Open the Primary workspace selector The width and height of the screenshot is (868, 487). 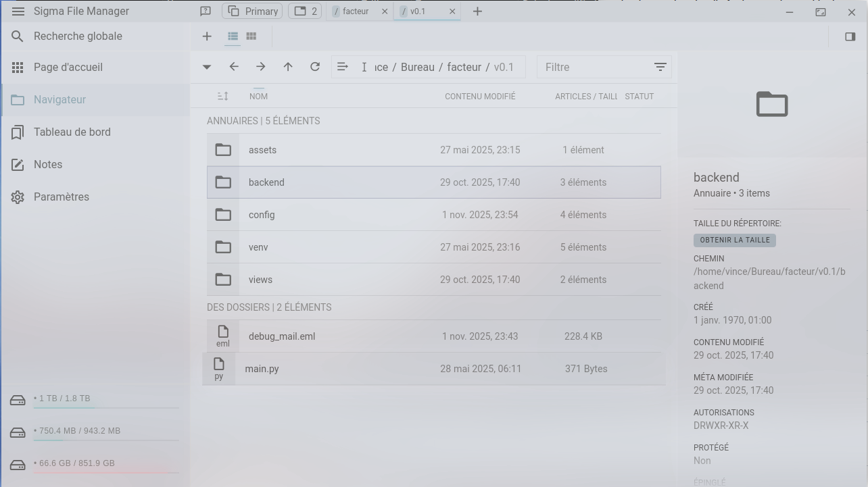tap(253, 11)
